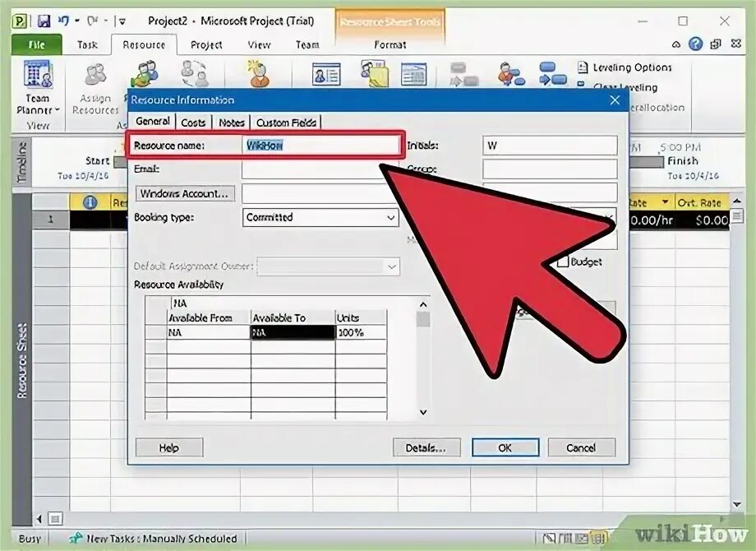Image resolution: width=756 pixels, height=551 pixels.
Task: Click the availability table scrollbar thumb
Action: click(x=423, y=319)
